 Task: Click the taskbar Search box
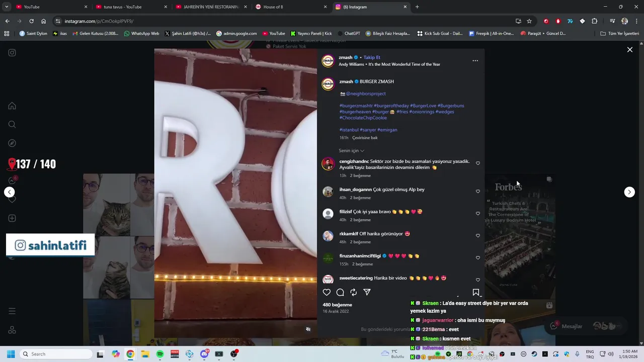(x=56, y=354)
